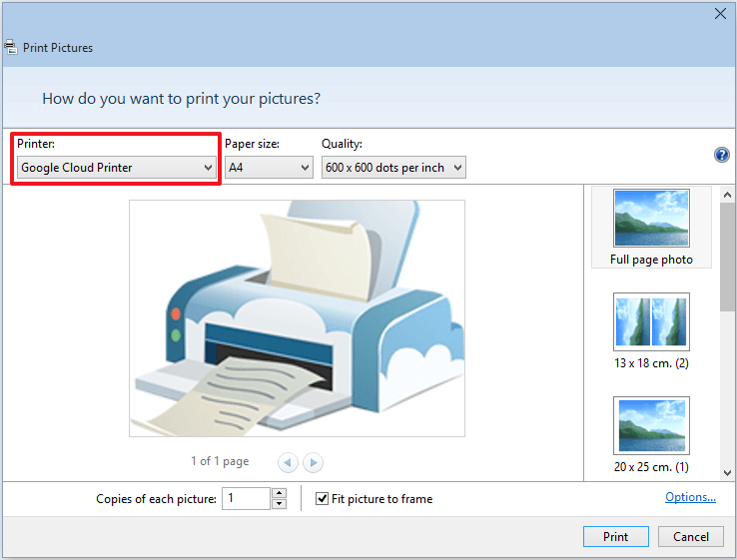Open the Options... link
Screen dimensions: 737x560
pos(690,497)
